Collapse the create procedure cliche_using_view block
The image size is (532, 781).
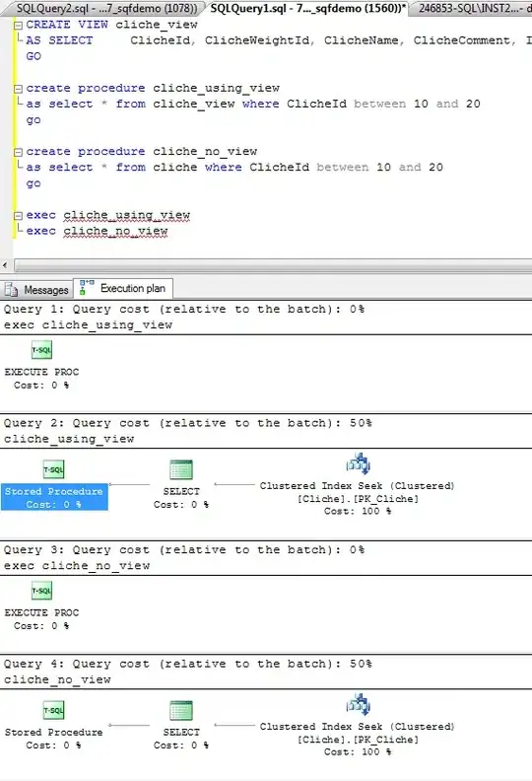tap(19, 89)
